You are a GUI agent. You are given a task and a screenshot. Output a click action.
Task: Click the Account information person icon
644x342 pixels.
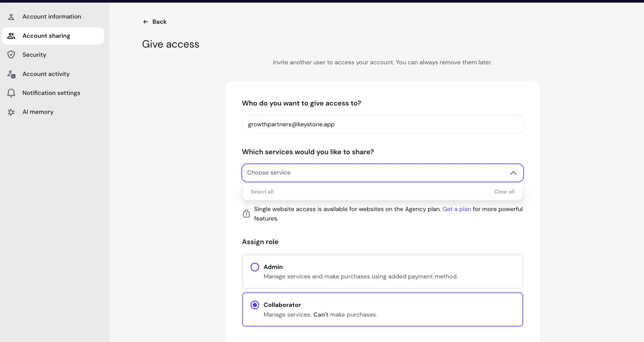(11, 17)
